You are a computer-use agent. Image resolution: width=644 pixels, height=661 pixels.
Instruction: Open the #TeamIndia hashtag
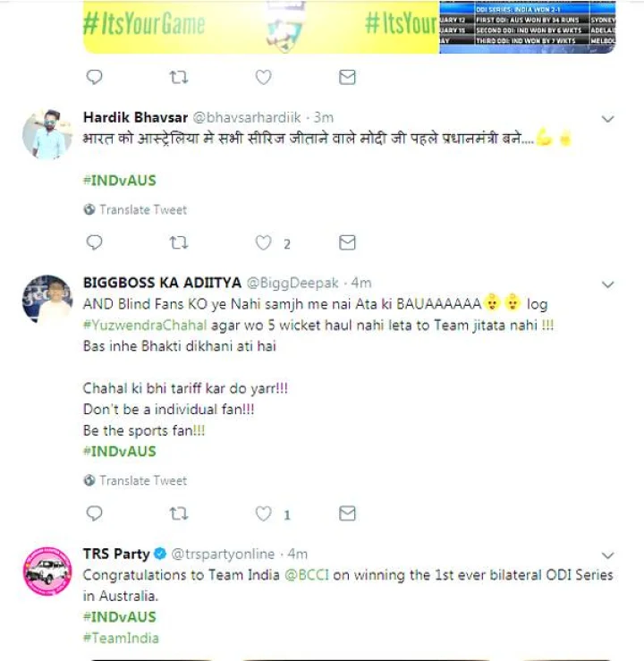121,638
